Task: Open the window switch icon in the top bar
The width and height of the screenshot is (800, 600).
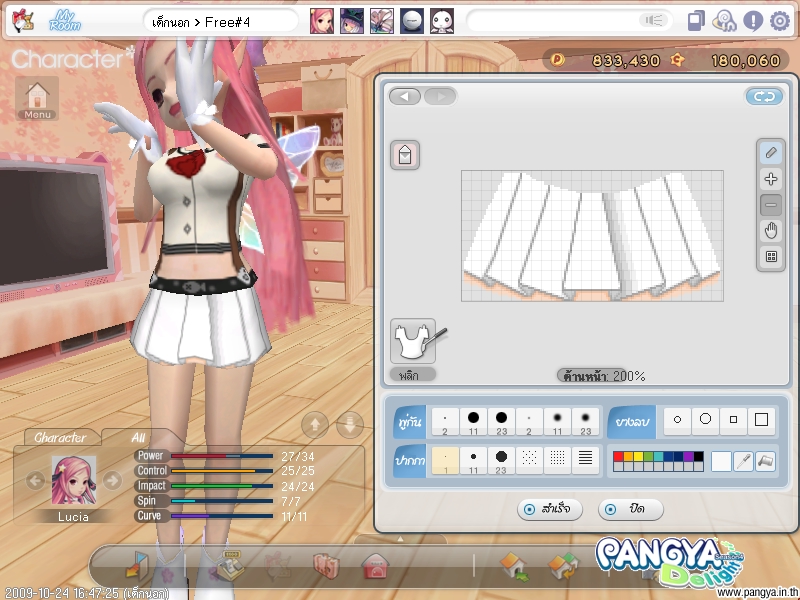Action: 696,21
